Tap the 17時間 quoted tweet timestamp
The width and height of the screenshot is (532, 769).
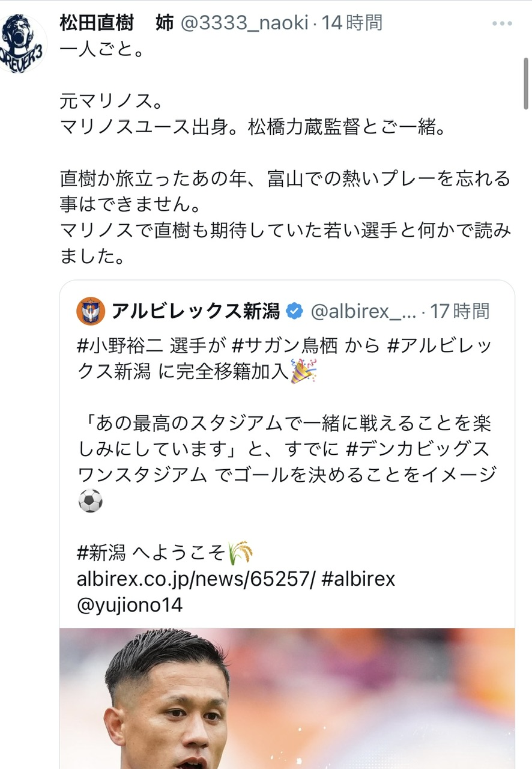[x=460, y=311]
